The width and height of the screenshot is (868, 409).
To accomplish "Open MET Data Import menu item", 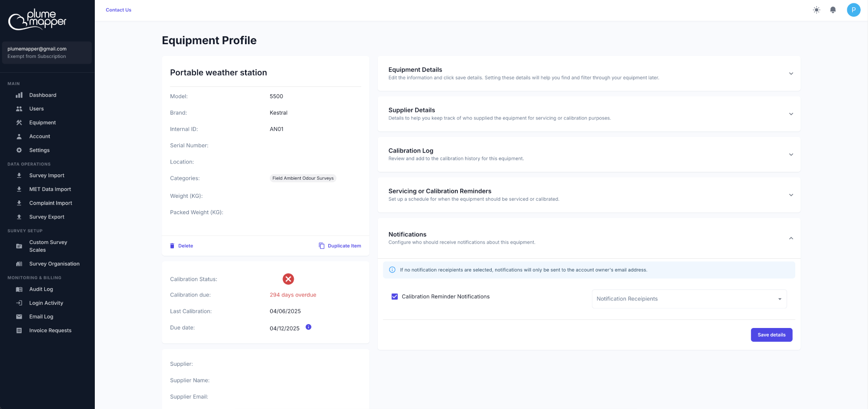I will tap(50, 189).
